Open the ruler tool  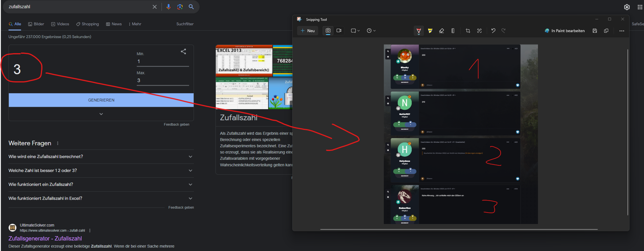pos(453,31)
